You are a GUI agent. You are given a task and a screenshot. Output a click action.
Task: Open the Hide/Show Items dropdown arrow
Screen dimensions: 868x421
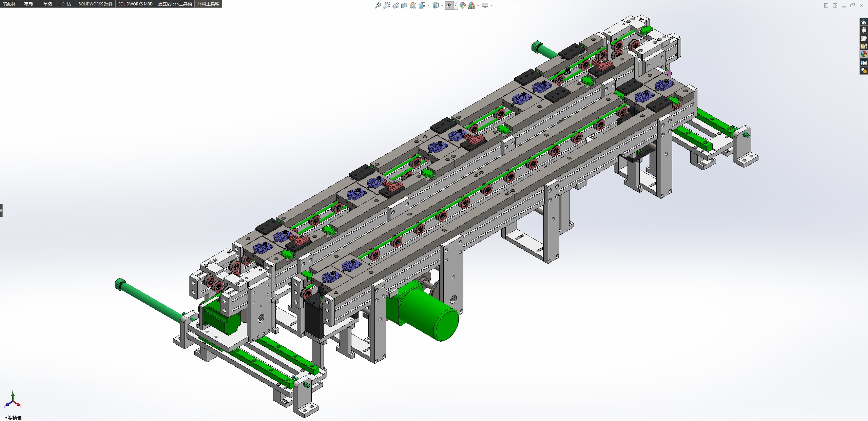(x=456, y=5)
